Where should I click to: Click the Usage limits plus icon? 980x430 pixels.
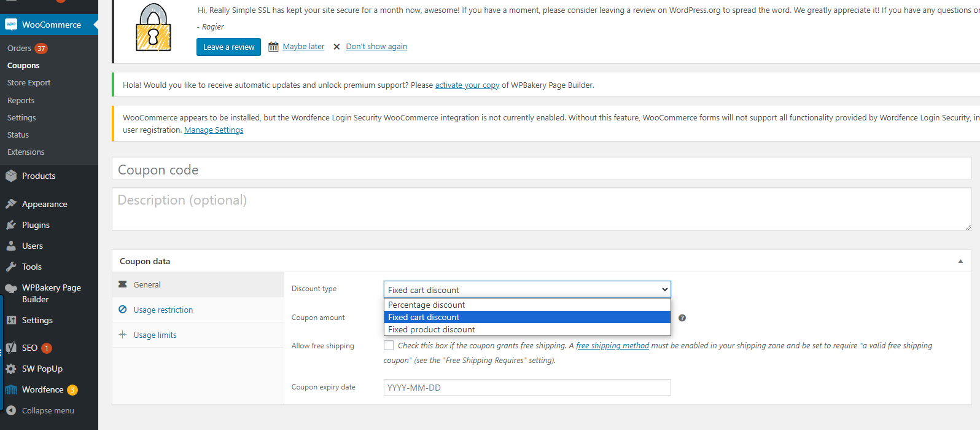(x=123, y=335)
